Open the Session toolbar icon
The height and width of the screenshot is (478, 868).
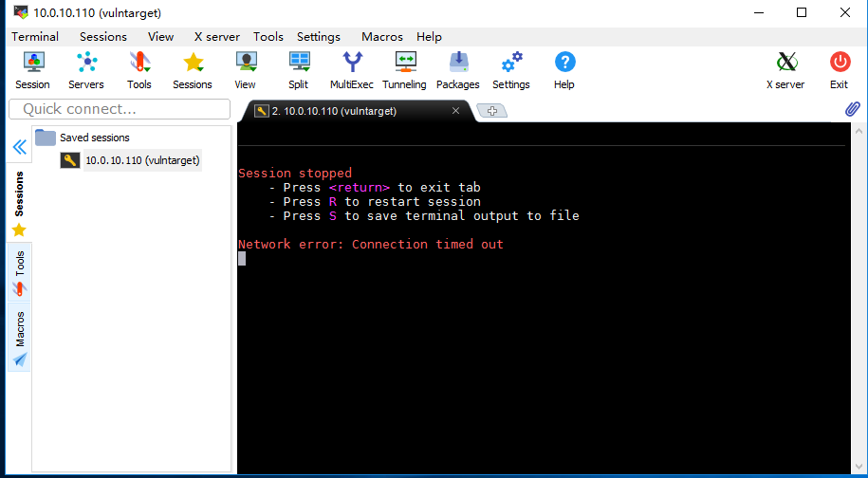pos(32,70)
